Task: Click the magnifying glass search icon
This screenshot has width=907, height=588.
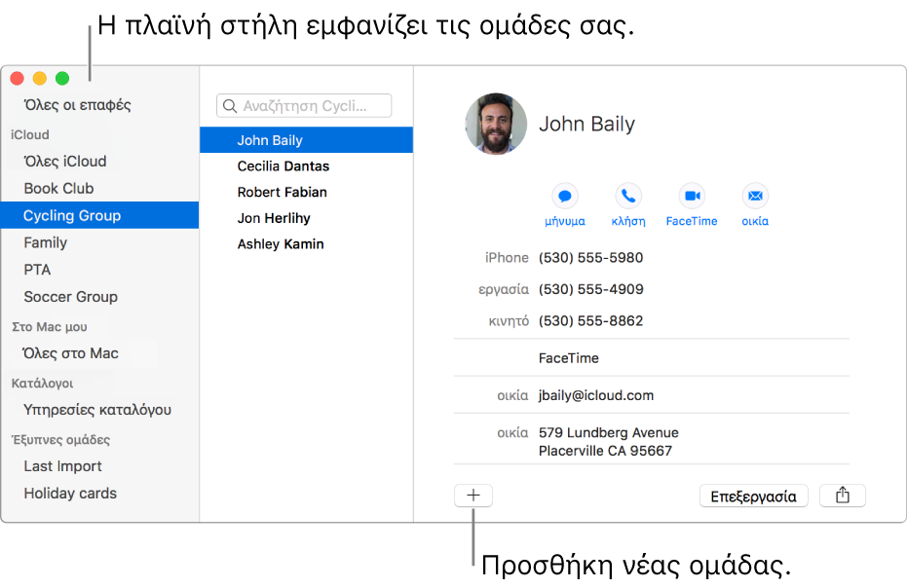Action: point(231,106)
